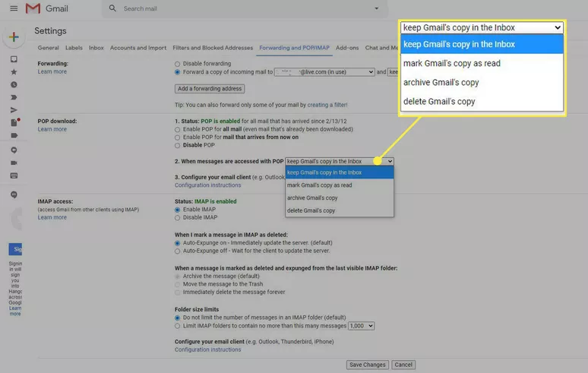The image size is (588, 373).
Task: Select Auto-Expunge off option
Action: [177, 251]
